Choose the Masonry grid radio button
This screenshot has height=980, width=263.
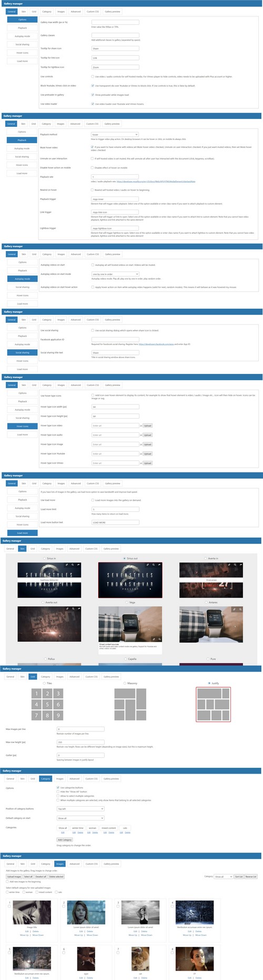[x=125, y=683]
